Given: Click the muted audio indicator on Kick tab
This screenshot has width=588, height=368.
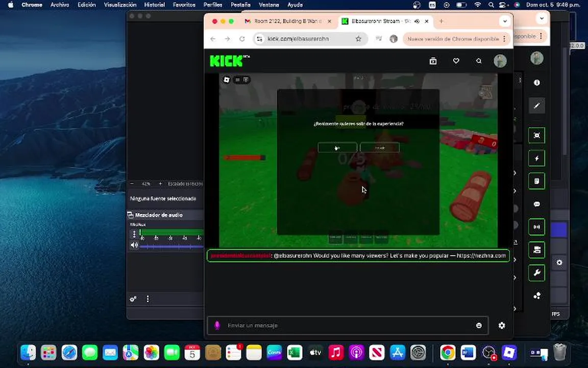Looking at the screenshot, I should pos(416,21).
